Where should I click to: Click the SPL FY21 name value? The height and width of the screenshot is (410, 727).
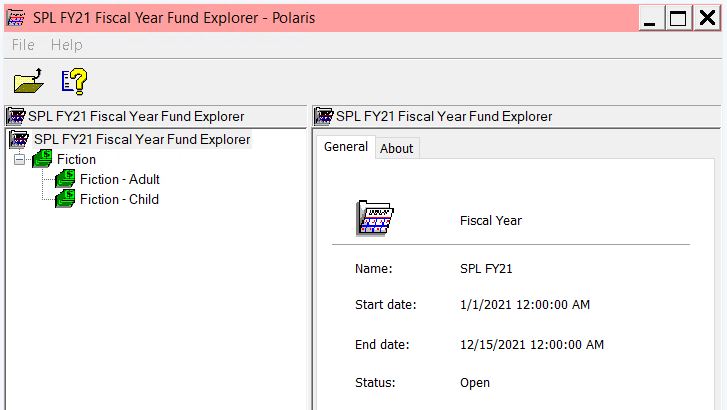486,269
